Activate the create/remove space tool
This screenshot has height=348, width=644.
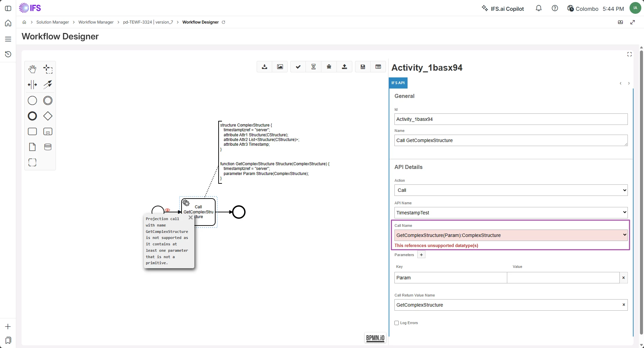coord(32,85)
